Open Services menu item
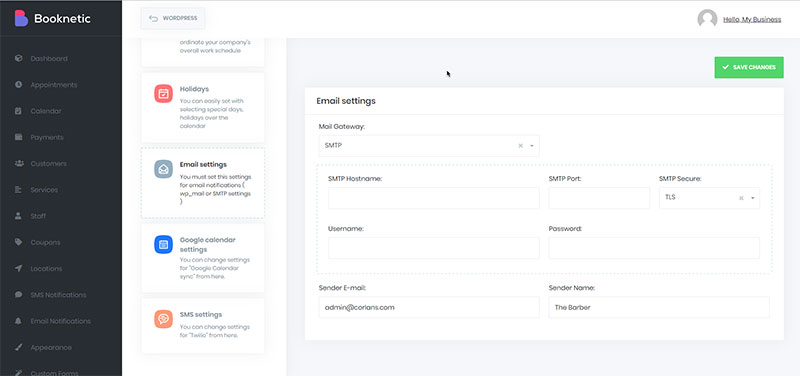This screenshot has width=800, height=376. click(44, 190)
